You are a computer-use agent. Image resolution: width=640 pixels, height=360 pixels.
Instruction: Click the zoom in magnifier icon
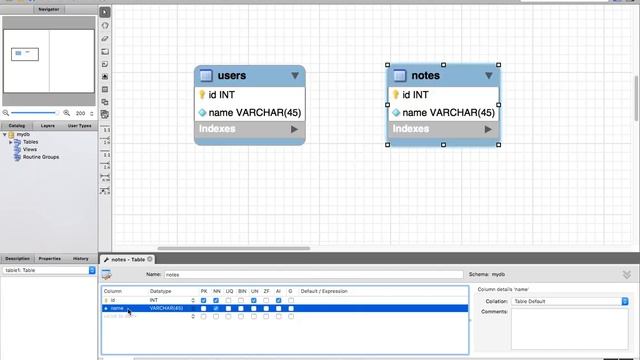[67, 113]
